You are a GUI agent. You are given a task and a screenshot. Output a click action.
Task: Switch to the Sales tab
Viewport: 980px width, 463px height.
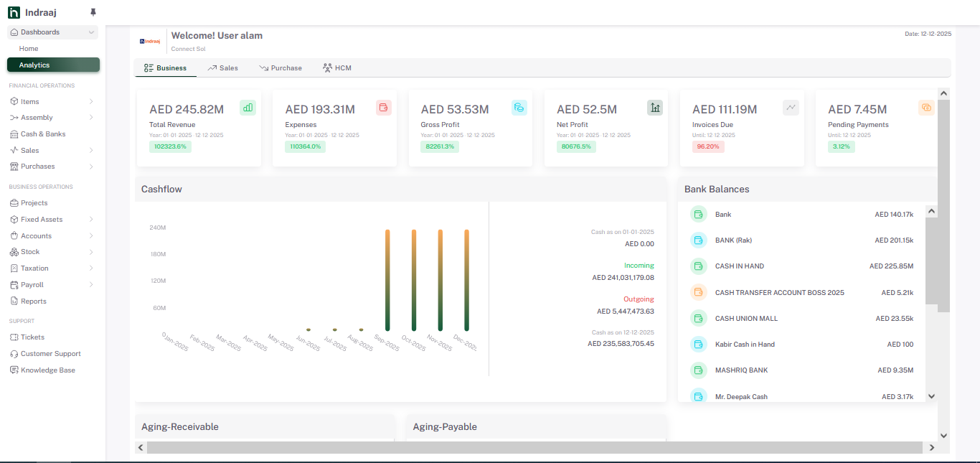tap(223, 68)
